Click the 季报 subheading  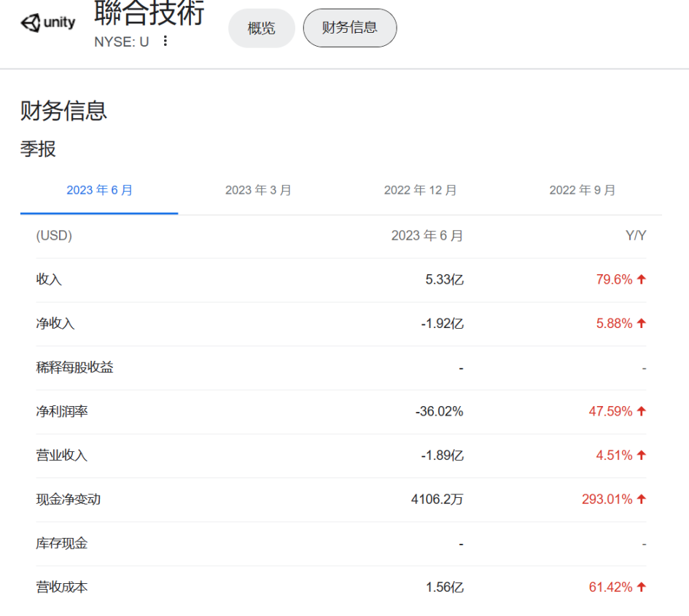pyautogui.click(x=38, y=149)
